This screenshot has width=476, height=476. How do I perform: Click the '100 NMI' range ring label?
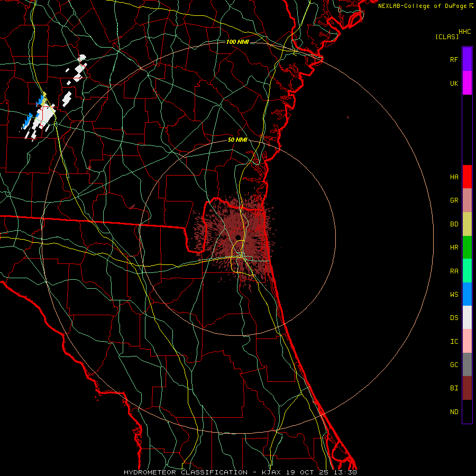(237, 42)
